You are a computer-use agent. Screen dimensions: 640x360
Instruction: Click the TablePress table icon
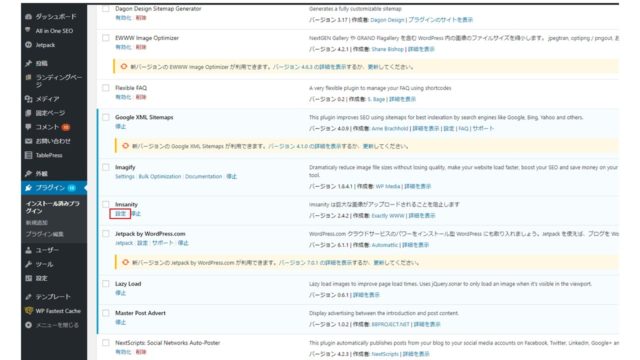tap(28, 155)
